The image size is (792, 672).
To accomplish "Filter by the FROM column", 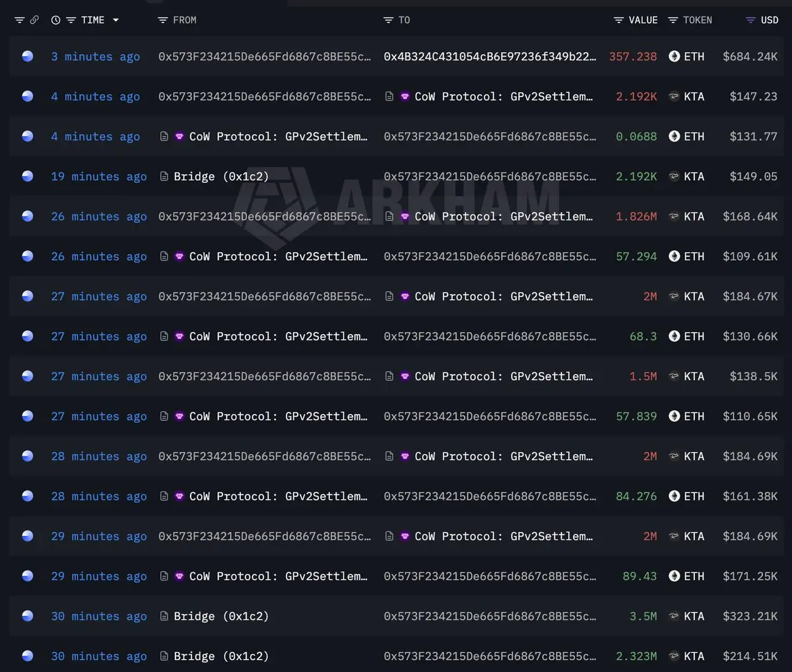I will [x=163, y=20].
